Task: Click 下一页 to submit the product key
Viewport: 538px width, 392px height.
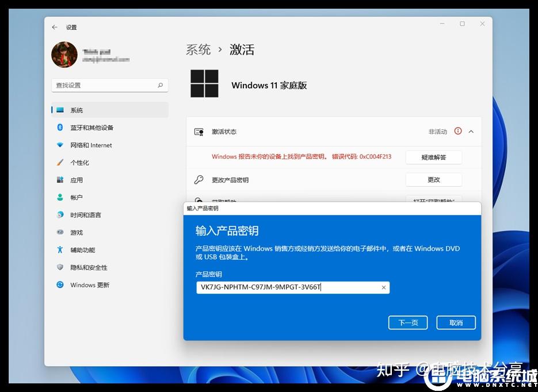Action: tap(408, 322)
